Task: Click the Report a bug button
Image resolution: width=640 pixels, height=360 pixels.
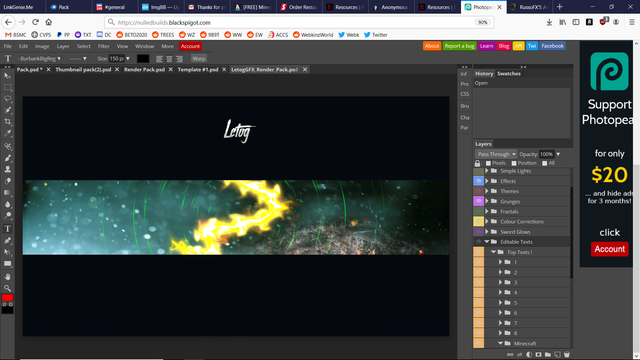Action: coord(459,46)
